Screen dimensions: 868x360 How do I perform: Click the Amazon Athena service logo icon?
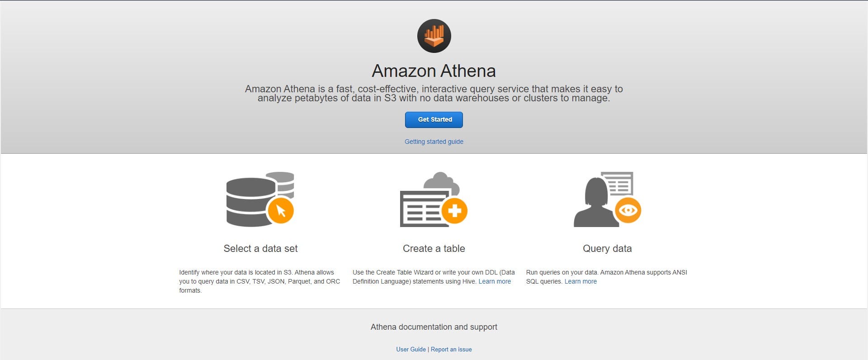pos(433,36)
